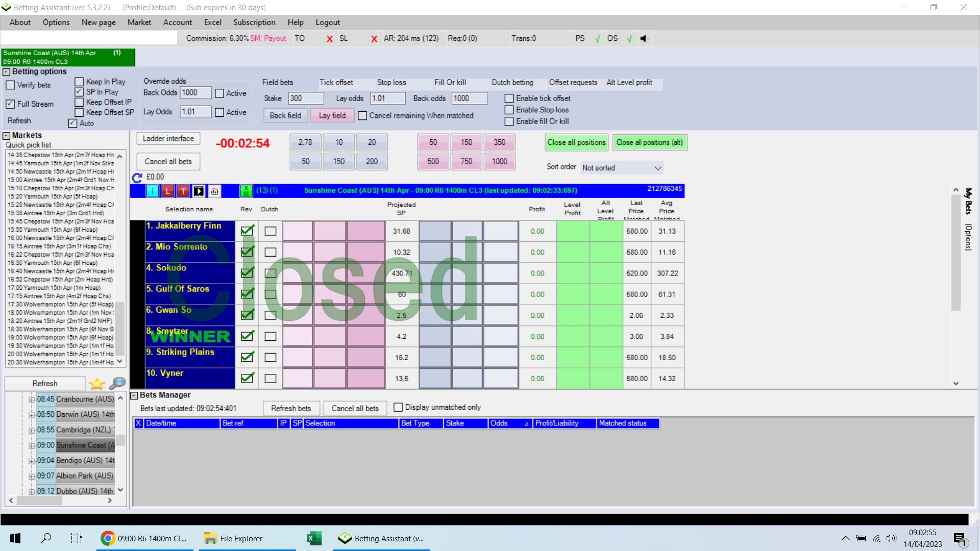
Task: Enable the Verify bets checkbox
Action: pos(10,85)
